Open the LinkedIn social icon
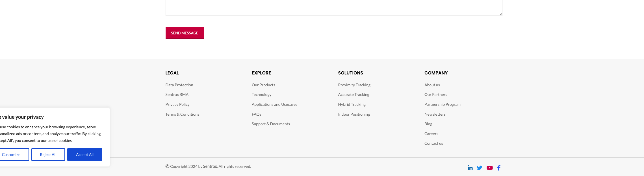This screenshot has width=644, height=176. click(470, 168)
